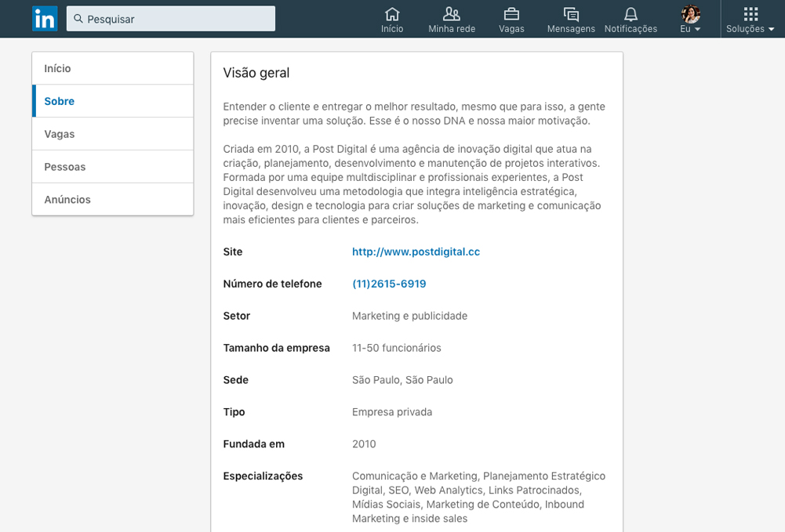The width and height of the screenshot is (785, 532).
Task: Click the profile avatar photo
Action: coord(690,14)
